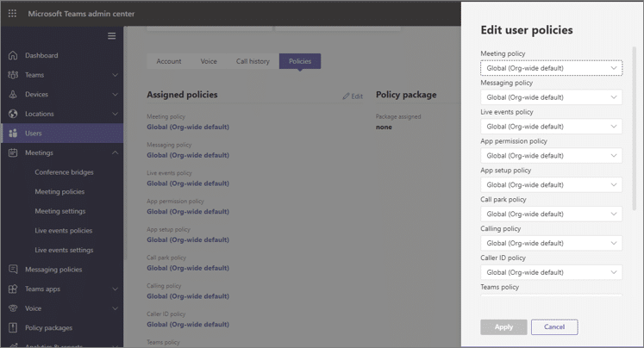
Task: Click the Voice phone icon
Action: tap(13, 308)
